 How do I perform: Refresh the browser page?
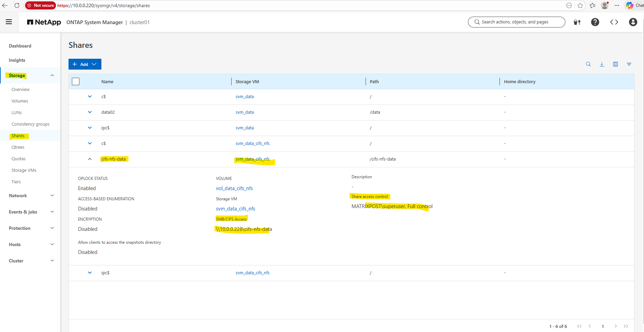pyautogui.click(x=17, y=5)
